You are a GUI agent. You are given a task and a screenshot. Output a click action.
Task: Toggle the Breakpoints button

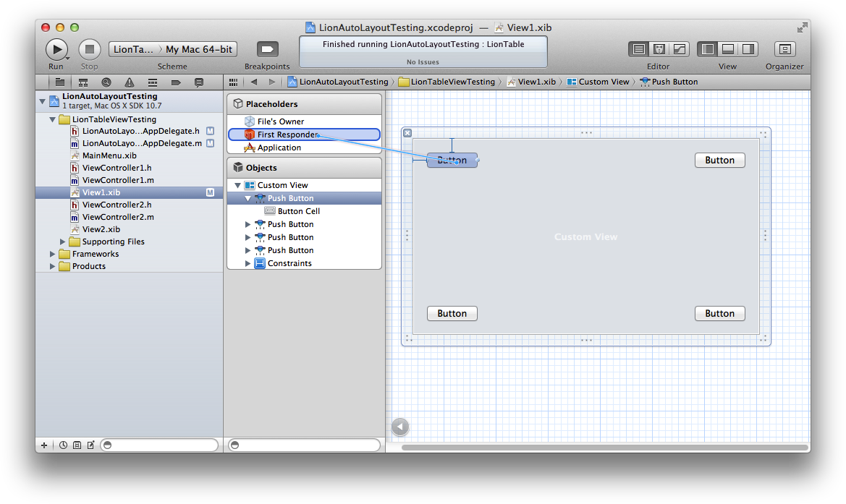267,49
